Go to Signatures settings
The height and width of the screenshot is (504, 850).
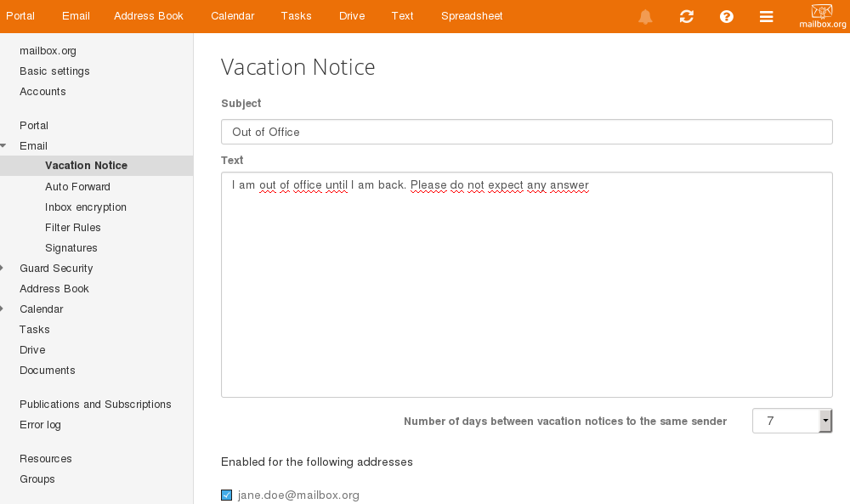coord(71,247)
